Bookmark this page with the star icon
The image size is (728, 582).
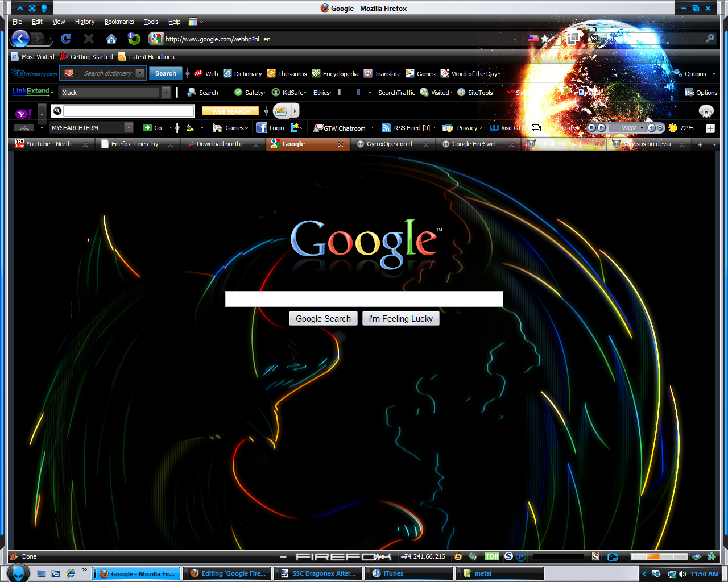[x=545, y=39]
